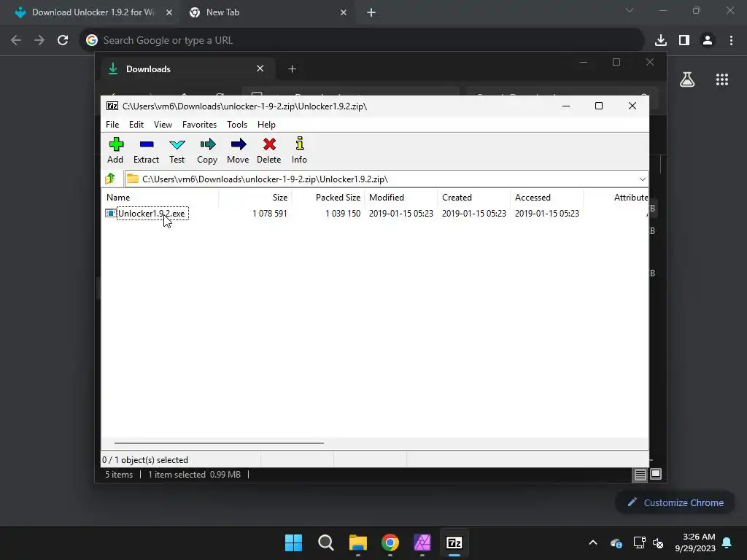Click the Chrome forward arrow

(x=39, y=40)
